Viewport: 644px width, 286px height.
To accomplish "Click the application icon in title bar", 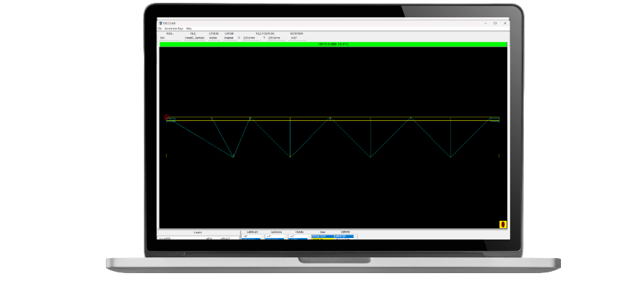I will pyautogui.click(x=160, y=23).
